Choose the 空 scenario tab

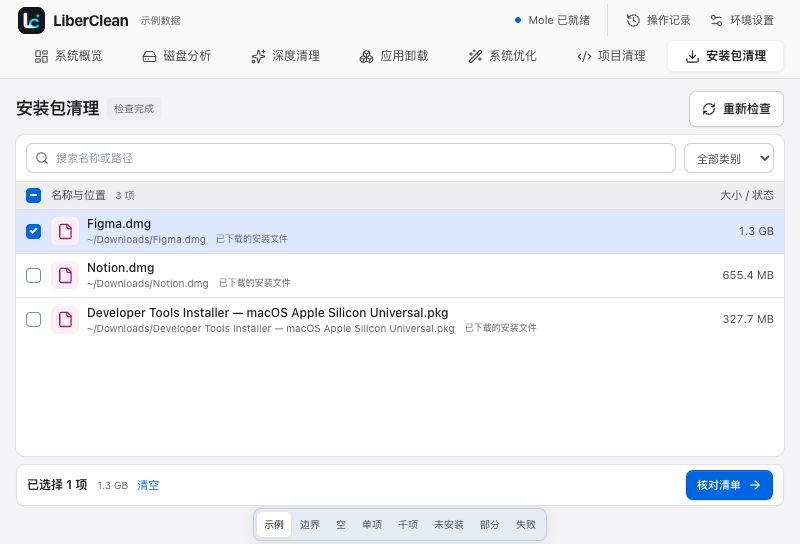point(341,525)
